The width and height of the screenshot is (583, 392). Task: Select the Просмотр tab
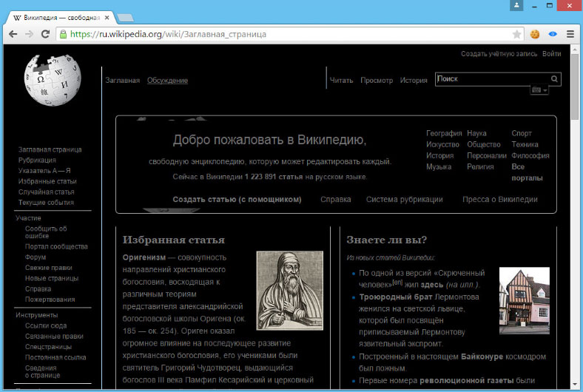point(377,81)
